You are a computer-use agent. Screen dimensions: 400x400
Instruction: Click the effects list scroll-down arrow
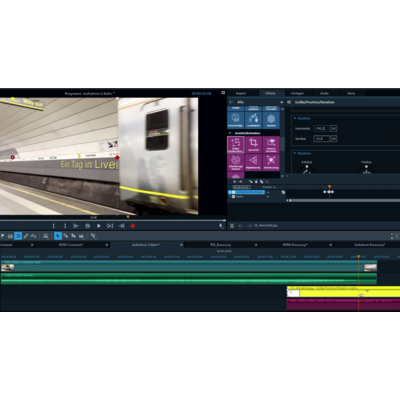point(283,176)
